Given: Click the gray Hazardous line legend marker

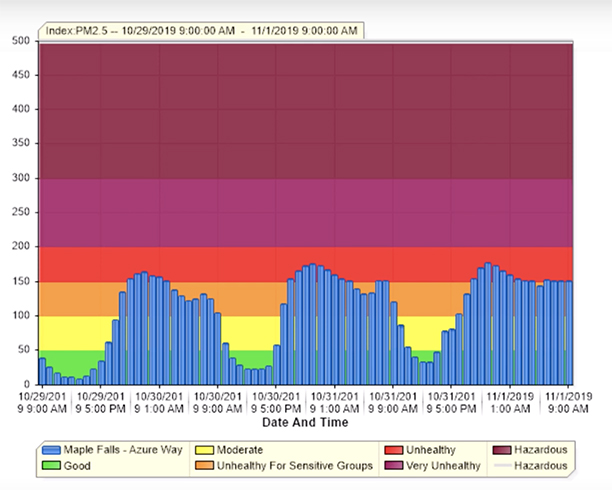Looking at the screenshot, I should [502, 466].
